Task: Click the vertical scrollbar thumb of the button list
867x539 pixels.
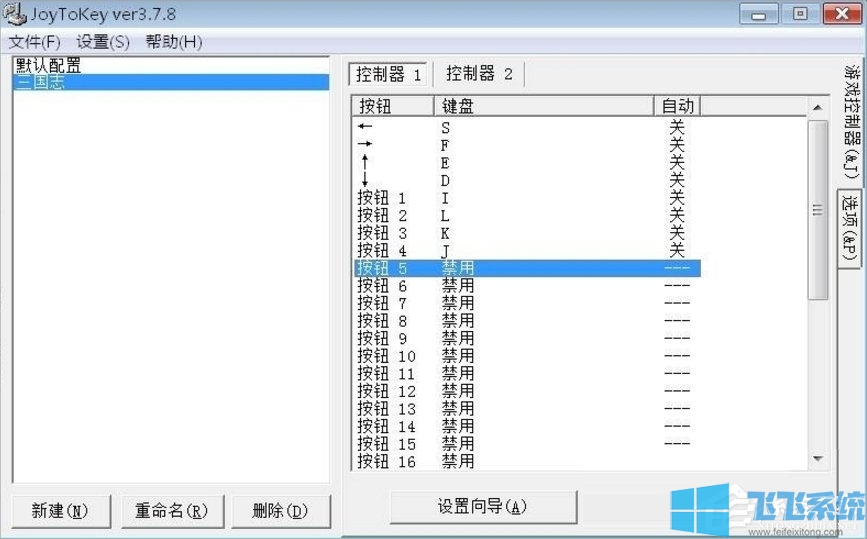Action: [x=818, y=210]
